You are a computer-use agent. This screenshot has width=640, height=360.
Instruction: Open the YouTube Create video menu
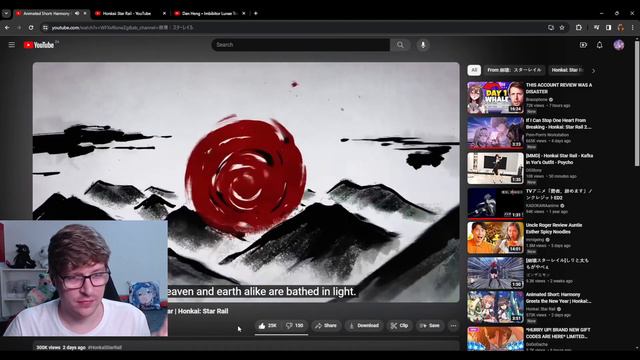coord(583,45)
